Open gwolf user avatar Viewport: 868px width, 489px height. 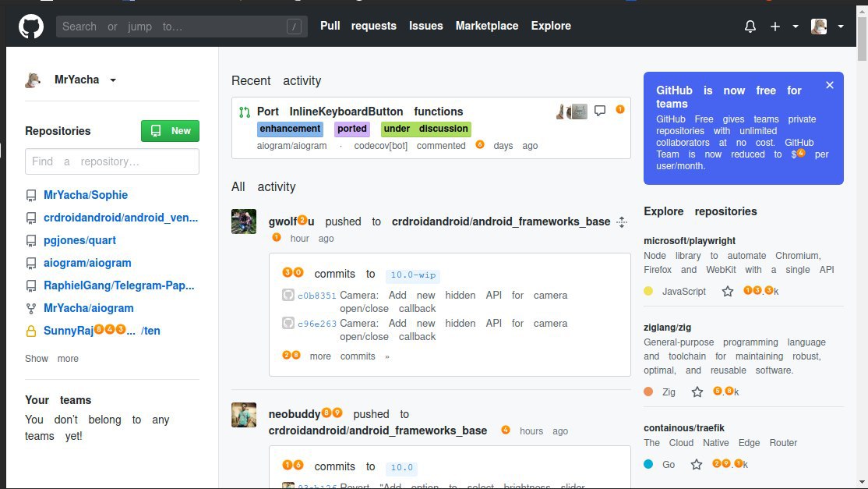[244, 221]
